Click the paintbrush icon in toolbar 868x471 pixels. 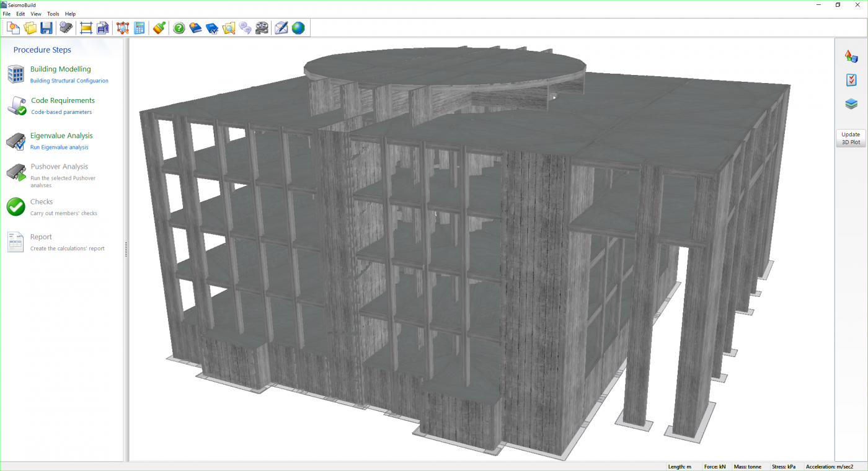pyautogui.click(x=159, y=28)
